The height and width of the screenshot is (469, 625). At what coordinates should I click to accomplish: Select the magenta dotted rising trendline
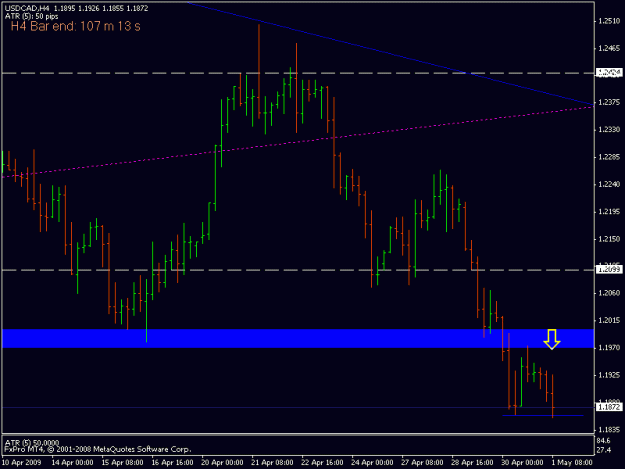click(x=298, y=141)
